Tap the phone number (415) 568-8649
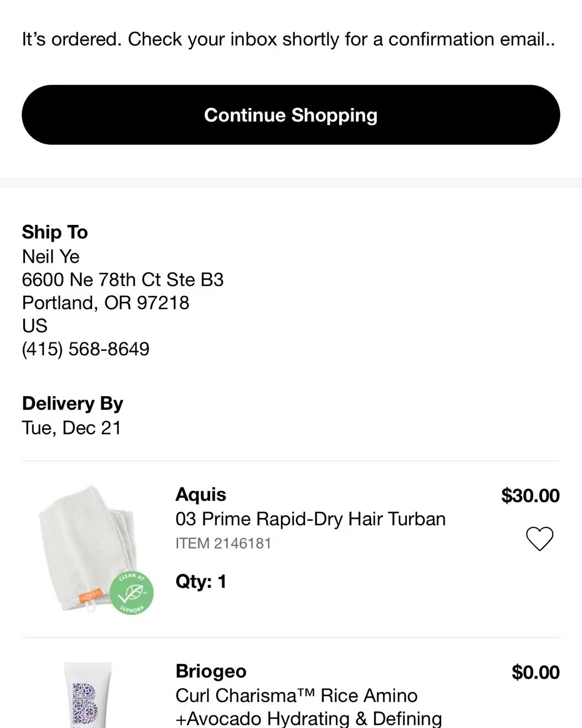 pos(85,349)
